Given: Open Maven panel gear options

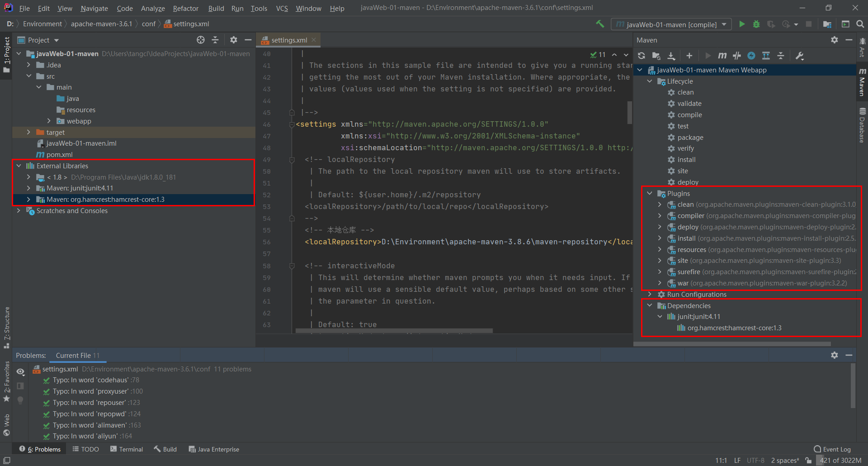Looking at the screenshot, I should pos(835,40).
